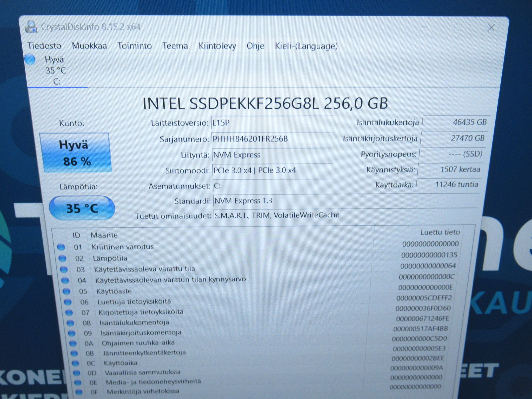
Task: Open the Toiminto menu
Action: tap(135, 46)
